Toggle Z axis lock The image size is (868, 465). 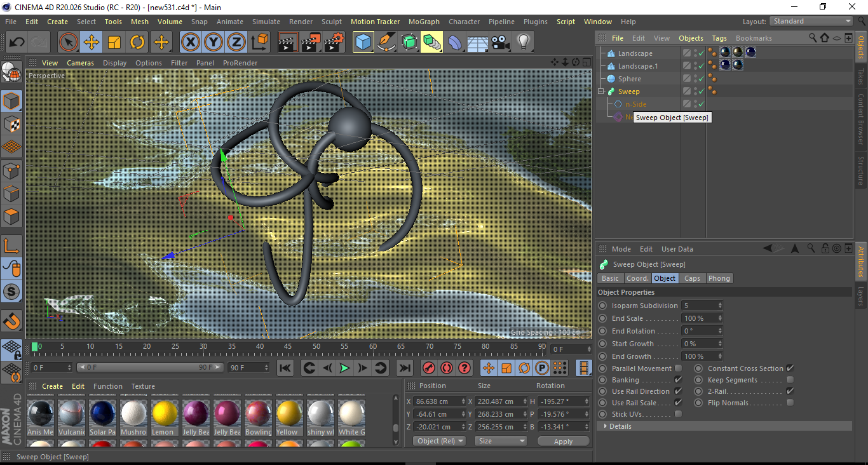236,43
